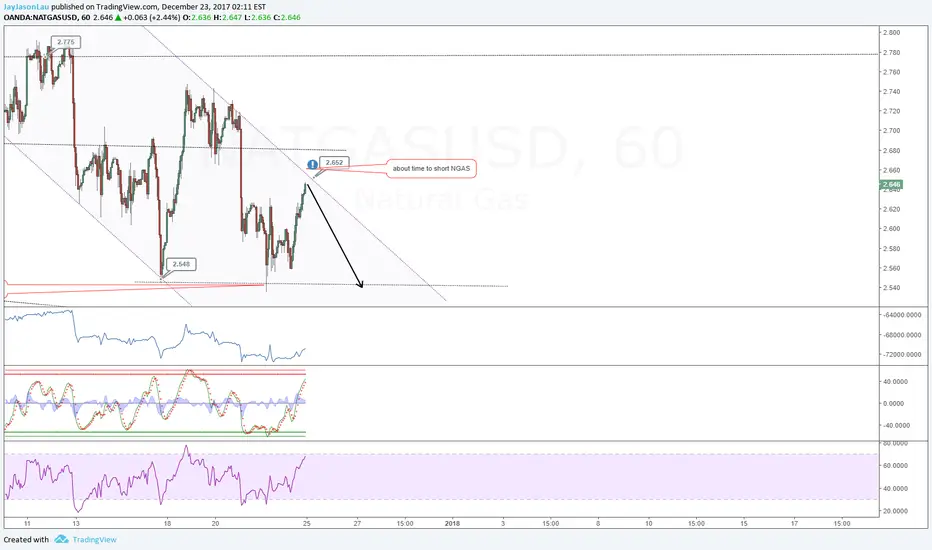Click the '18' date on time axis

pyautogui.click(x=168, y=523)
